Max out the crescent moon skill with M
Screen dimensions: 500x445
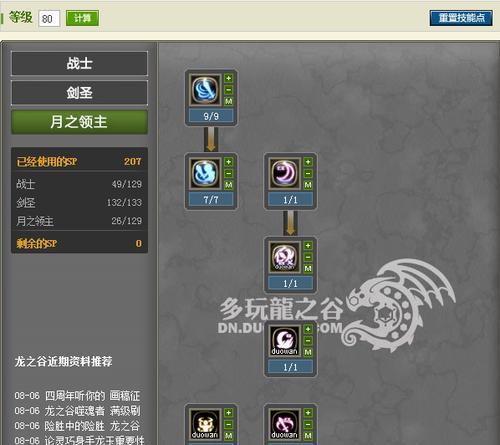coord(308,185)
